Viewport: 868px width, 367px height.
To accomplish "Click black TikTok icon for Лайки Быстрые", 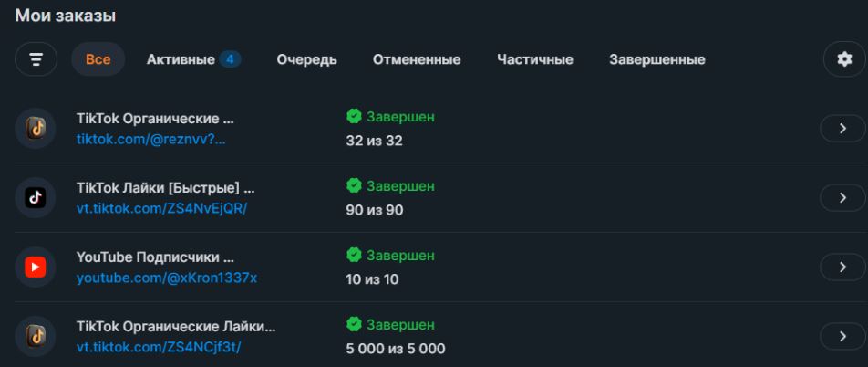I will pyautogui.click(x=36, y=198).
